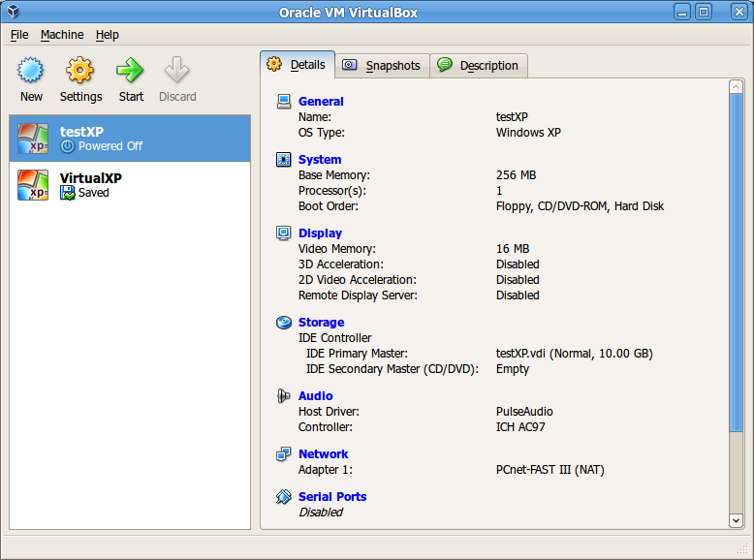This screenshot has height=560, width=754.
Task: Select the VirtualXP machine name
Action: coord(91,178)
